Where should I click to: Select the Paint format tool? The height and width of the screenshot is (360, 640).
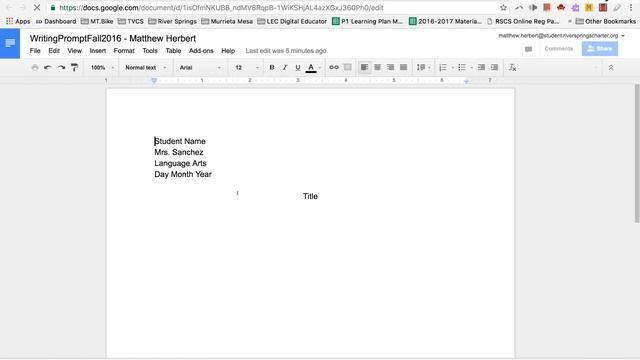[74, 68]
